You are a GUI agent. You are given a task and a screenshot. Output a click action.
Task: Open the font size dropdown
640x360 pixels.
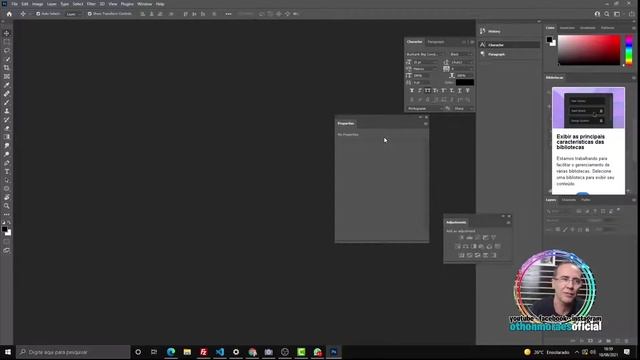[426, 62]
